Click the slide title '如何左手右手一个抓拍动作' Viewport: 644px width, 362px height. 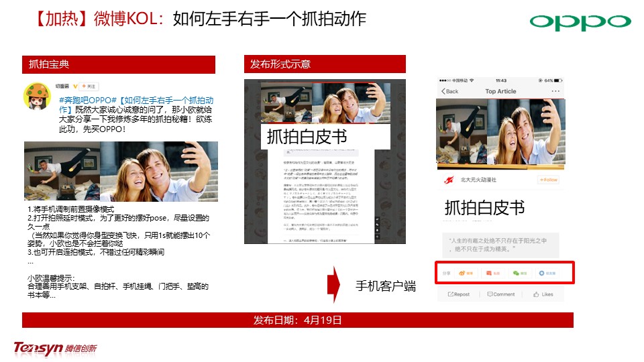coord(270,19)
